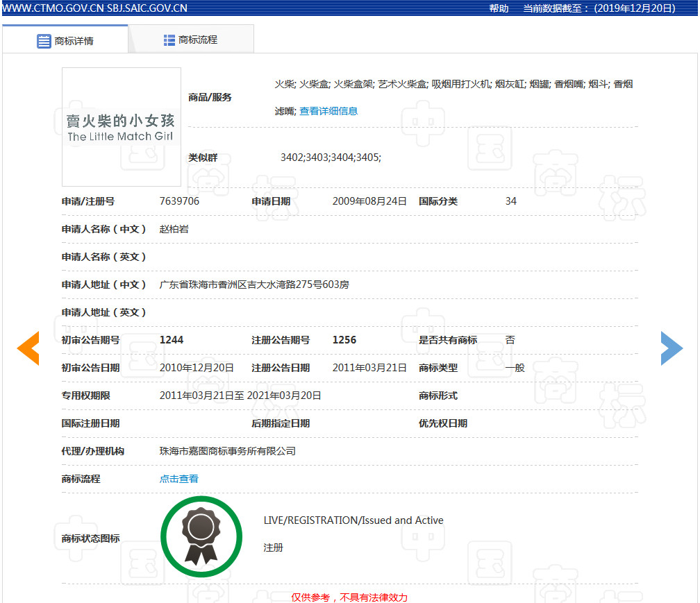The image size is (700, 603).
Task: Click the 点击查看 trademark process link
Action: click(x=179, y=479)
